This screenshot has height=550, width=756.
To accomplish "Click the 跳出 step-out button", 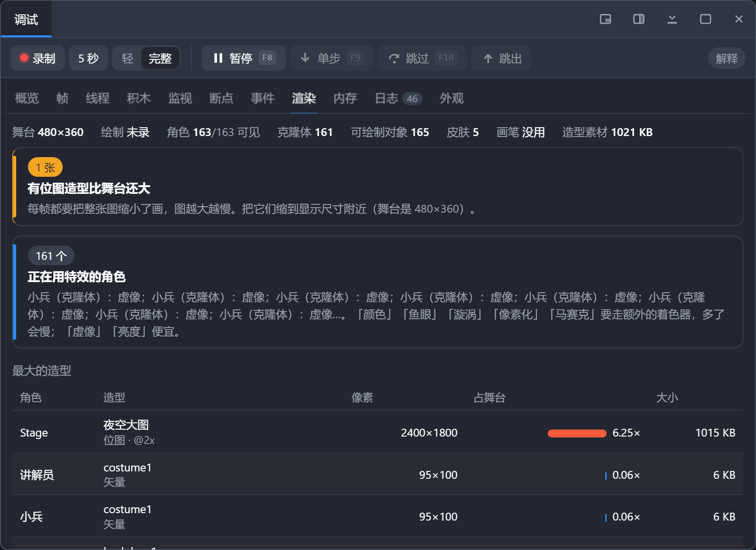I will [x=501, y=58].
